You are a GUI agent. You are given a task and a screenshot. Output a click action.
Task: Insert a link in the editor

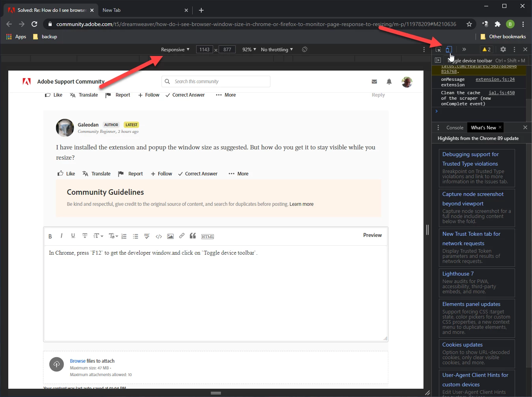tap(182, 236)
